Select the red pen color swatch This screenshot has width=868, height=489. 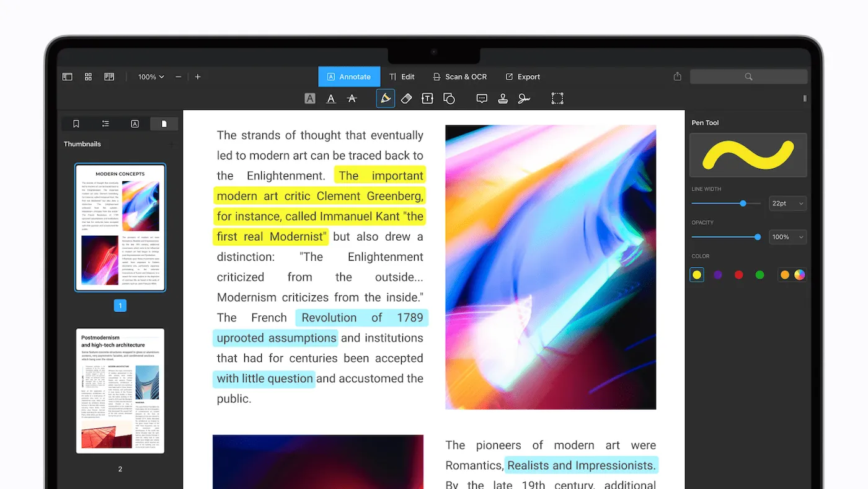[x=738, y=274]
